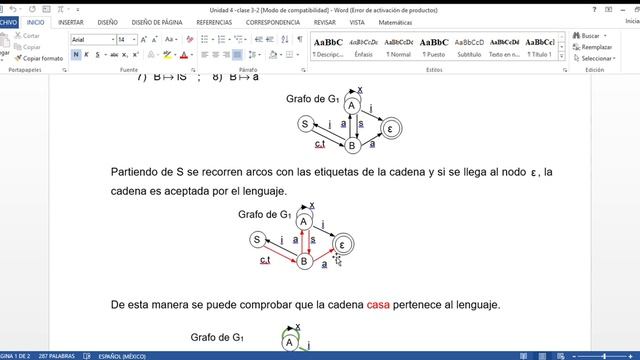Adjust the zoom slider handle

pyautogui.click(x=604, y=356)
